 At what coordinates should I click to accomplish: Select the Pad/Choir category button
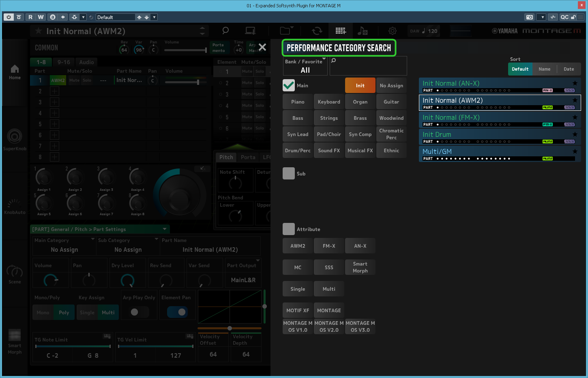pyautogui.click(x=329, y=134)
